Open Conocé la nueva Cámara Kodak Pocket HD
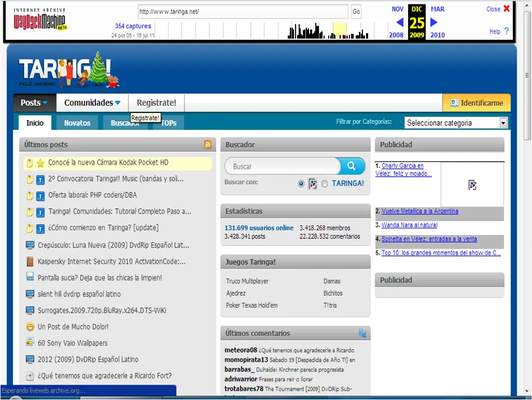 [x=108, y=162]
